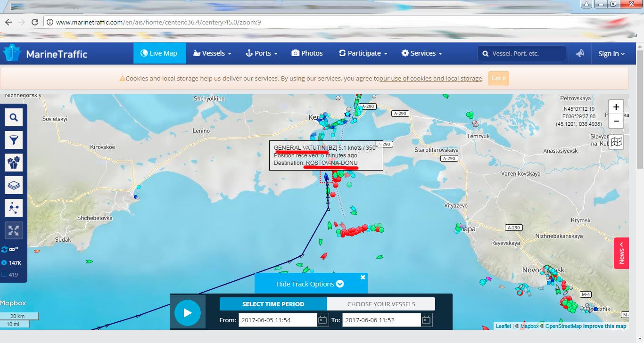Viewport: 644px width, 343px height.
Task: Toggle fullscreen map mode
Action: coord(14,230)
